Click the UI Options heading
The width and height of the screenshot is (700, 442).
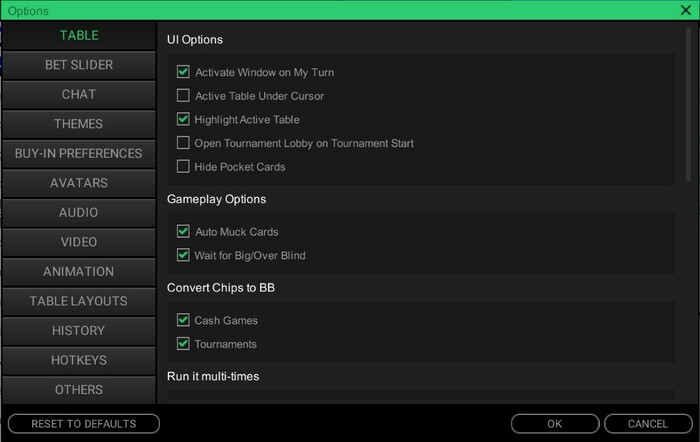(x=195, y=40)
